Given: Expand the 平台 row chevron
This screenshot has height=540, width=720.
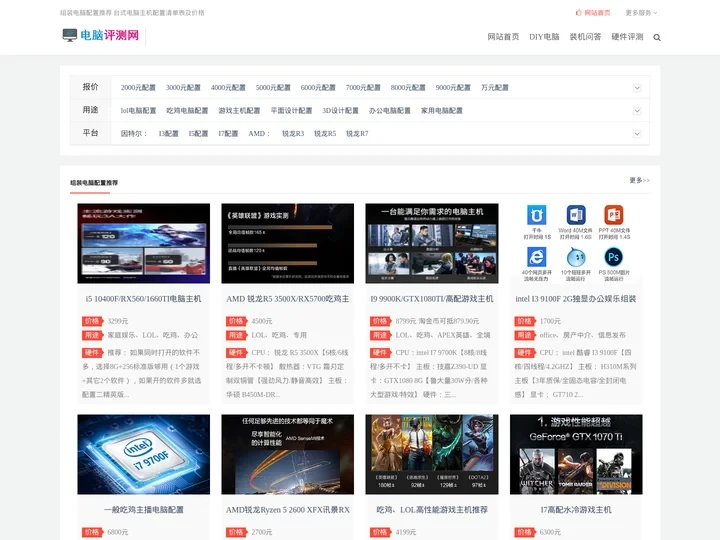Looking at the screenshot, I should click(x=637, y=134).
